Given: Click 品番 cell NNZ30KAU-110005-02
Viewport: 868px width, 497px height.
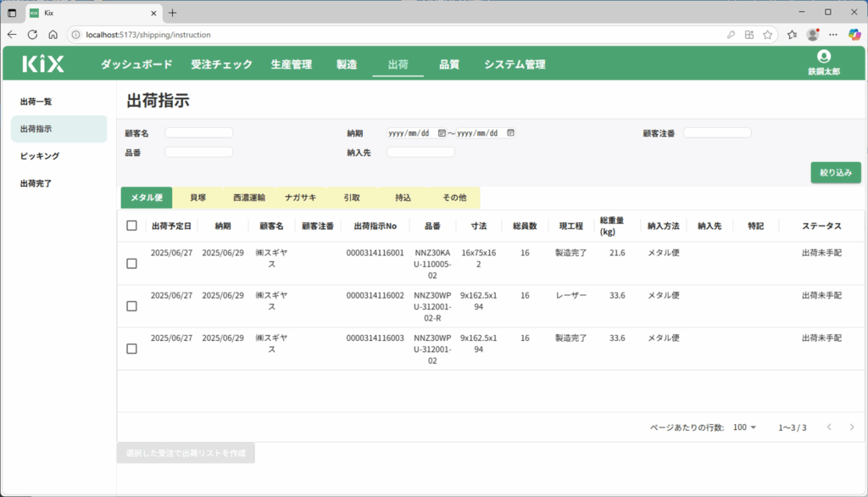Looking at the screenshot, I should [432, 264].
